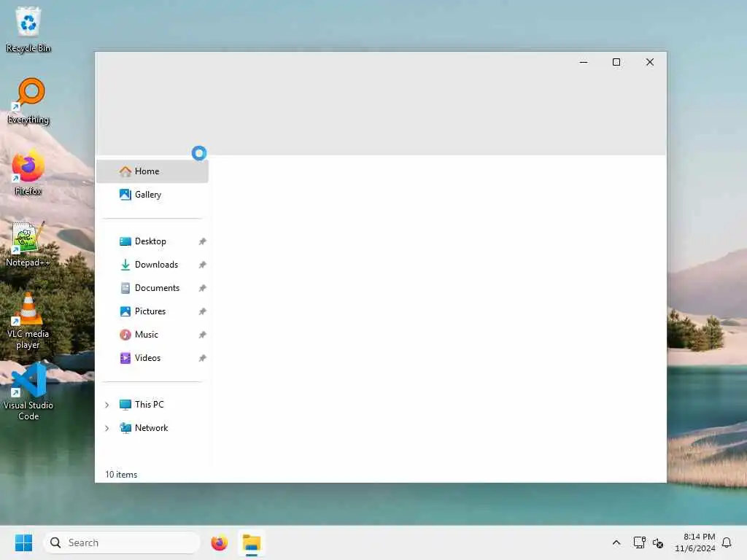Select the Firefox desktop shortcut
The height and width of the screenshot is (560, 747).
(28, 172)
